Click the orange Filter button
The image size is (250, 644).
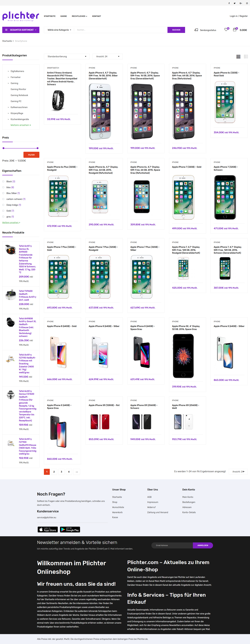[32, 155]
